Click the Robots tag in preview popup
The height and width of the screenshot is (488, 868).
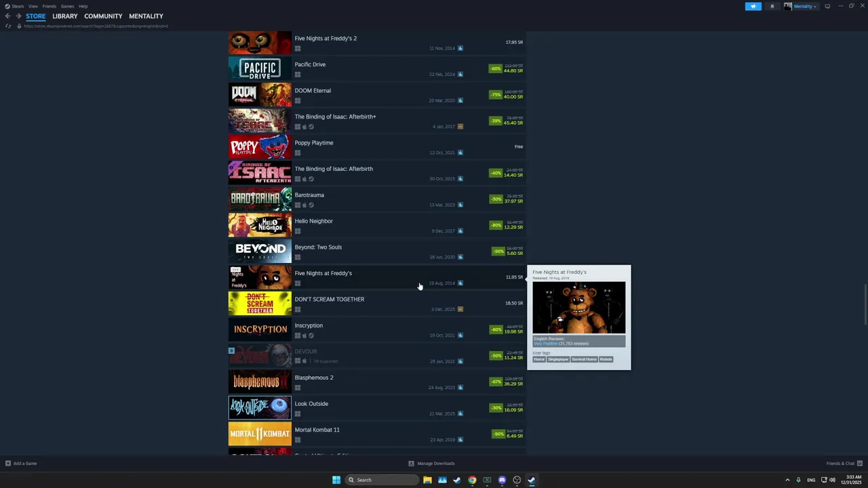(x=606, y=359)
